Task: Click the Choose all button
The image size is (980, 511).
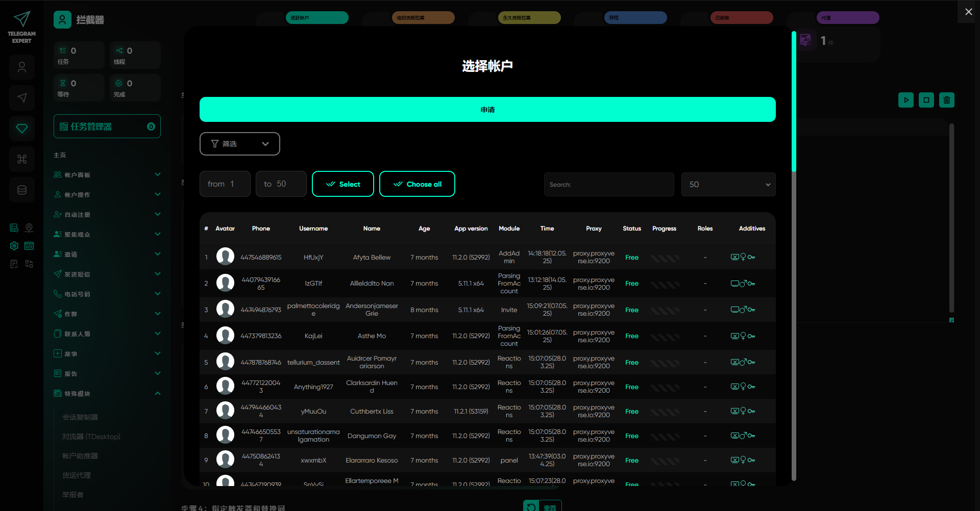Action: point(417,184)
